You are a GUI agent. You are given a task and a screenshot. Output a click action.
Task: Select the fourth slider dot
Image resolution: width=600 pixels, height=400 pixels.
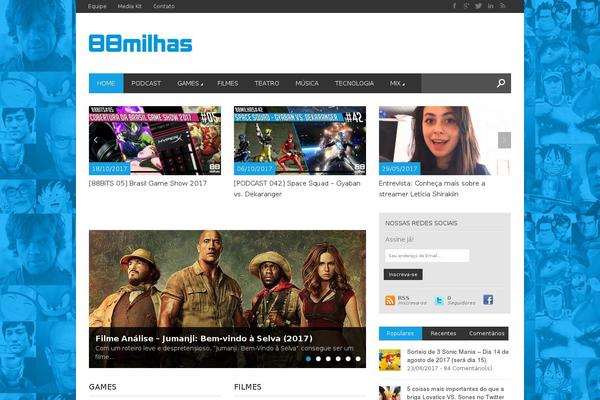pyautogui.click(x=338, y=359)
